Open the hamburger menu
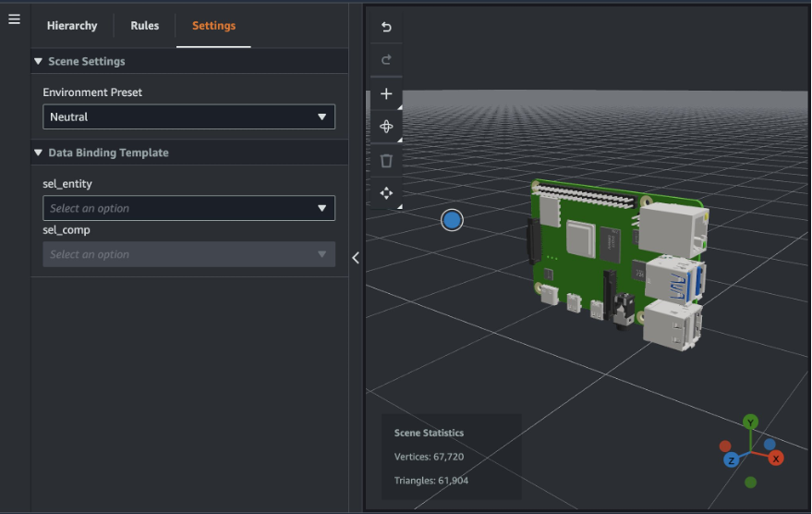 pos(14,19)
